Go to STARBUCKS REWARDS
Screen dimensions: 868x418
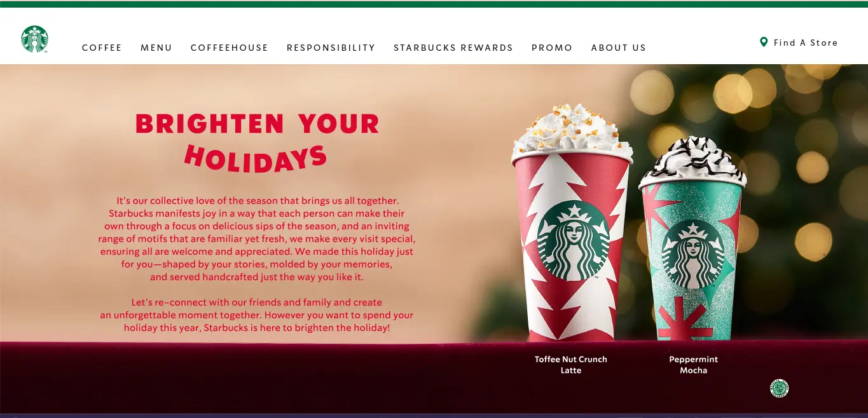point(453,48)
